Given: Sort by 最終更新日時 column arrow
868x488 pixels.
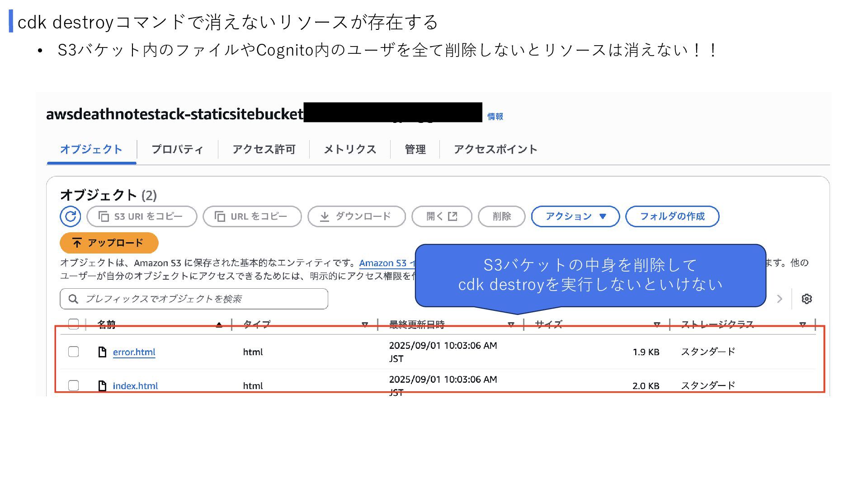Looking at the screenshot, I should coord(511,324).
